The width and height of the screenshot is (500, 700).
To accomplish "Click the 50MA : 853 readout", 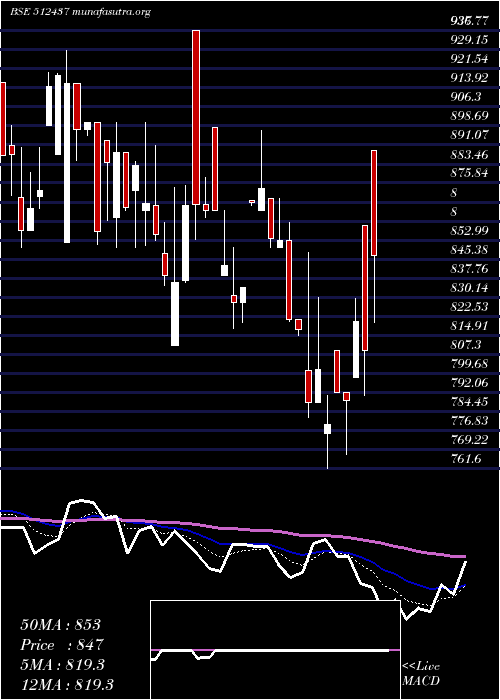I will click(x=61, y=625).
